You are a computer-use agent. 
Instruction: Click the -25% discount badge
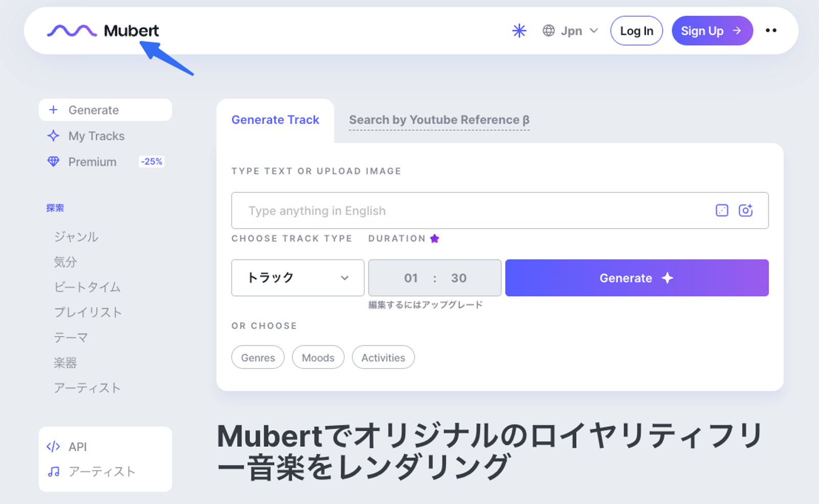point(152,162)
